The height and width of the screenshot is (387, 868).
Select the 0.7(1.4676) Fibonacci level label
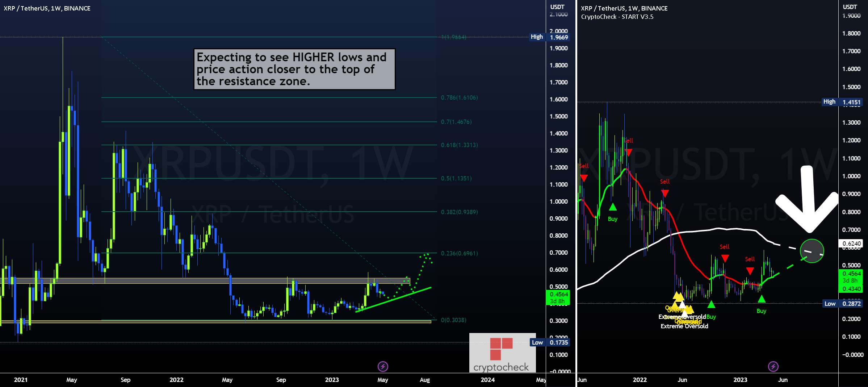pos(456,122)
